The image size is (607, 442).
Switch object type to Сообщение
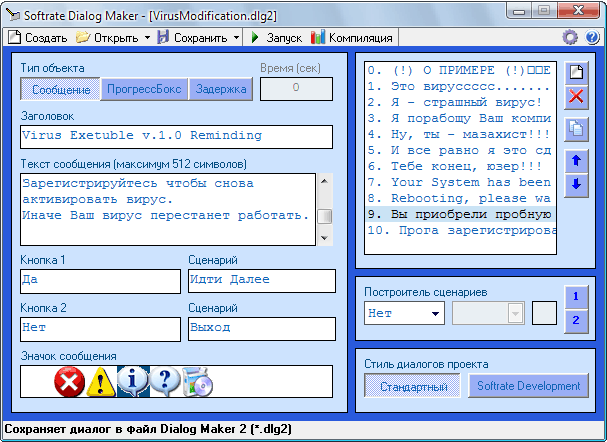tap(60, 89)
